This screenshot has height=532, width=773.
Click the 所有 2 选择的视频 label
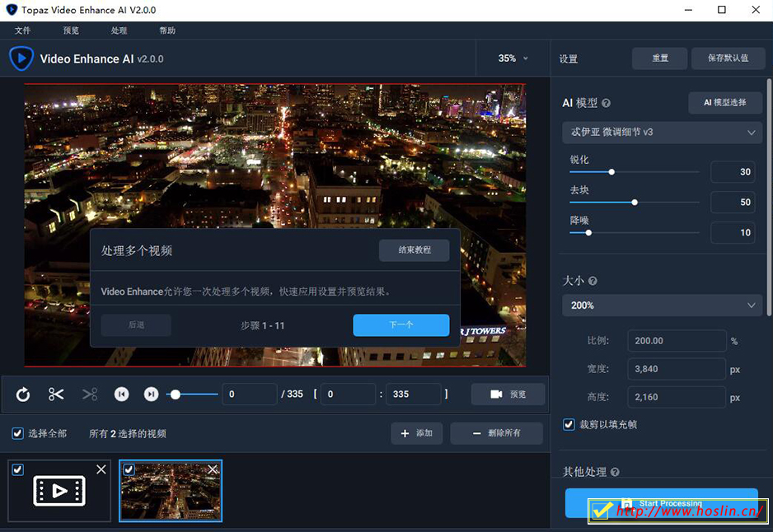pyautogui.click(x=128, y=433)
